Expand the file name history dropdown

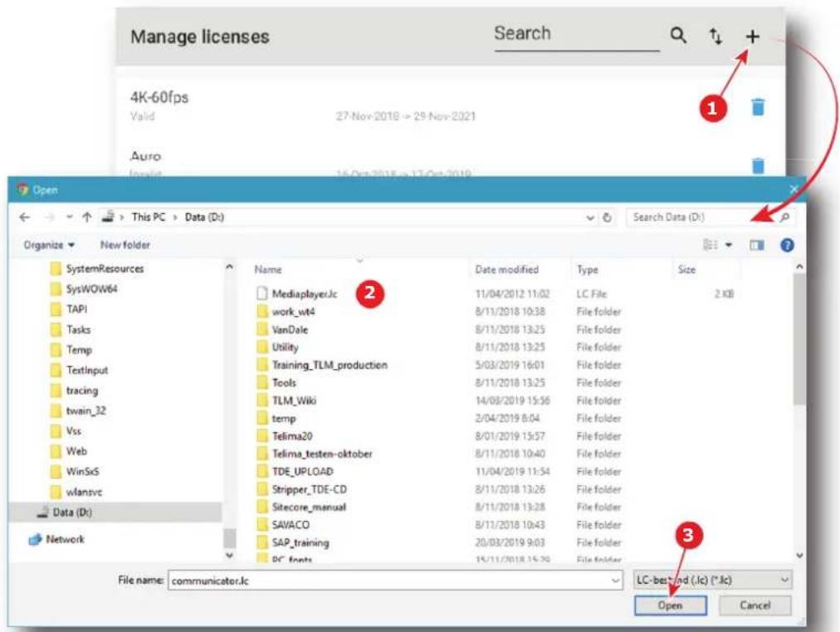(616, 581)
